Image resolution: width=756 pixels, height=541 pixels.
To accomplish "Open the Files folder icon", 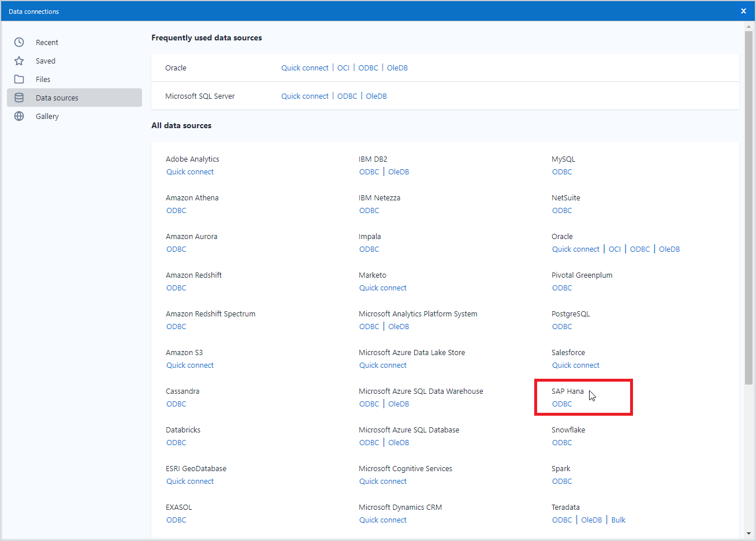I will click(19, 79).
